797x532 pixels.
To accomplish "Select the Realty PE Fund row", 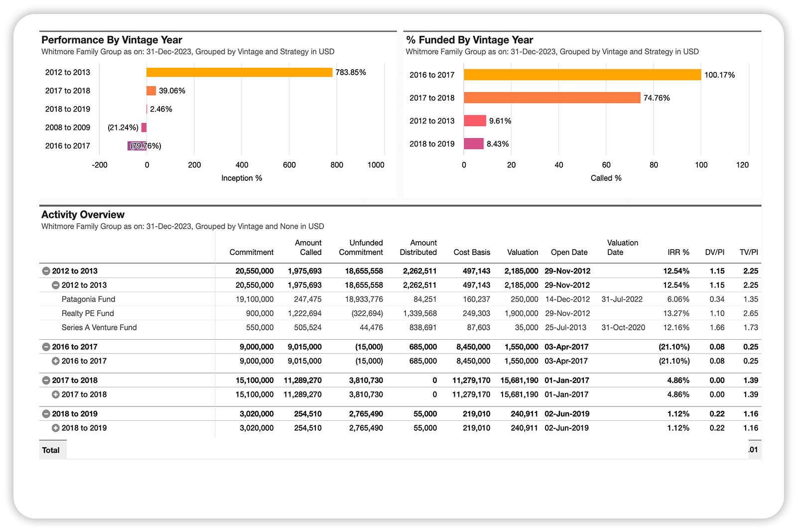I will (x=400, y=313).
